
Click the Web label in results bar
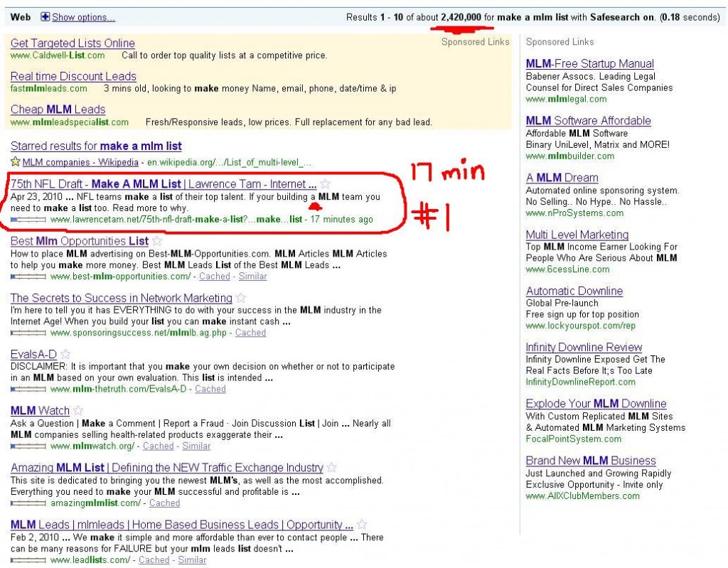pyautogui.click(x=21, y=17)
